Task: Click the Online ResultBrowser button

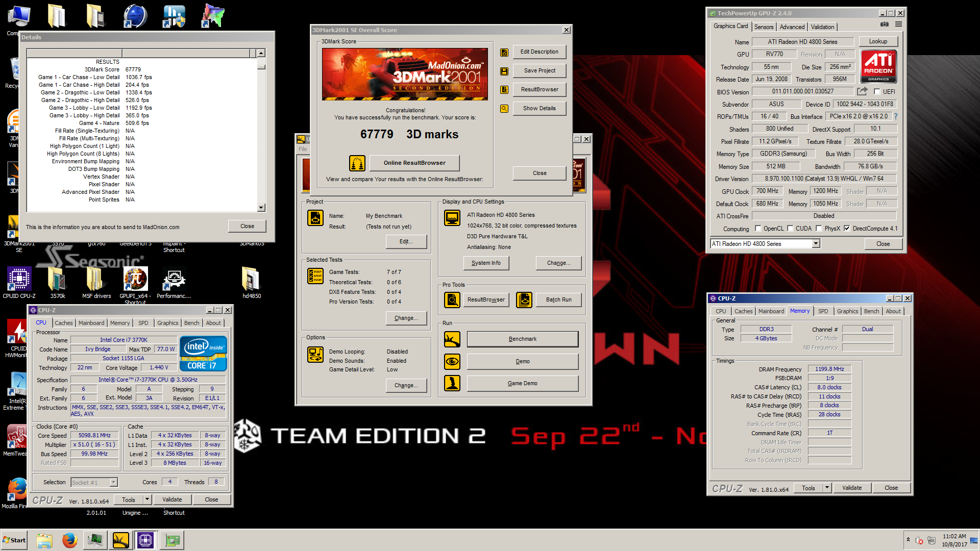Action: pyautogui.click(x=414, y=163)
